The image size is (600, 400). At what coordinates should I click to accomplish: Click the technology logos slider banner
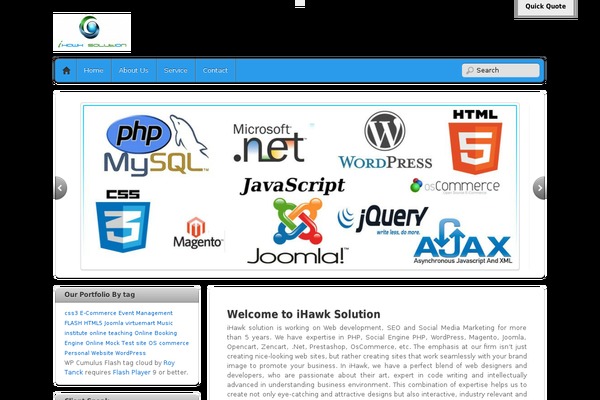[x=300, y=186]
